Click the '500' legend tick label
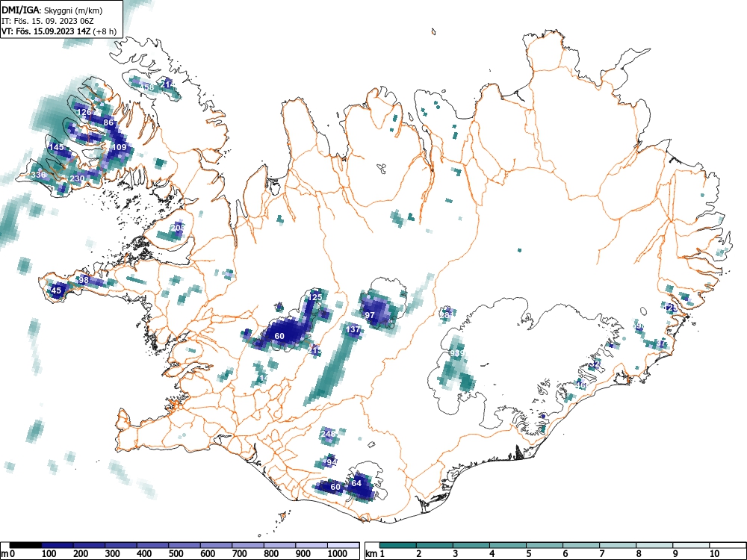The height and width of the screenshot is (560, 747). coord(176,554)
